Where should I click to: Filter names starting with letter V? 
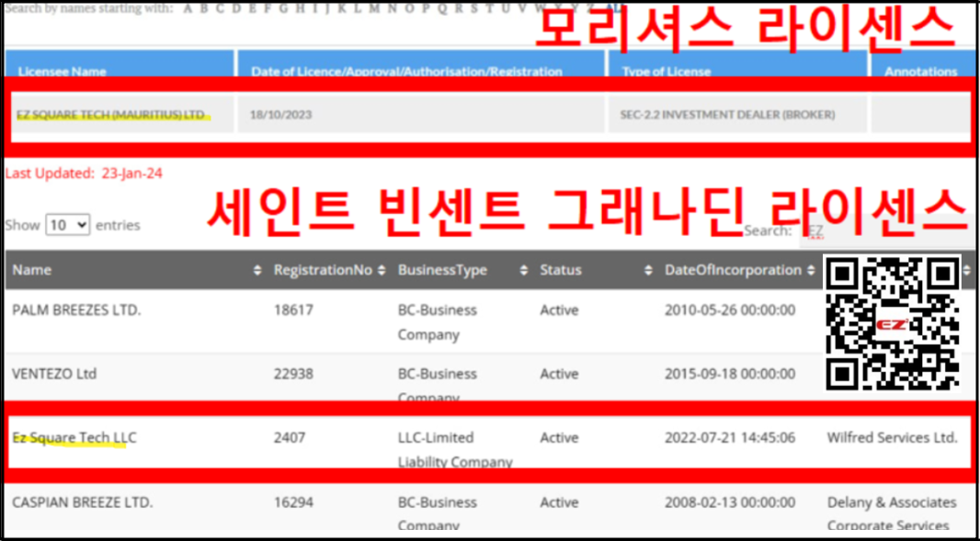coord(523,9)
